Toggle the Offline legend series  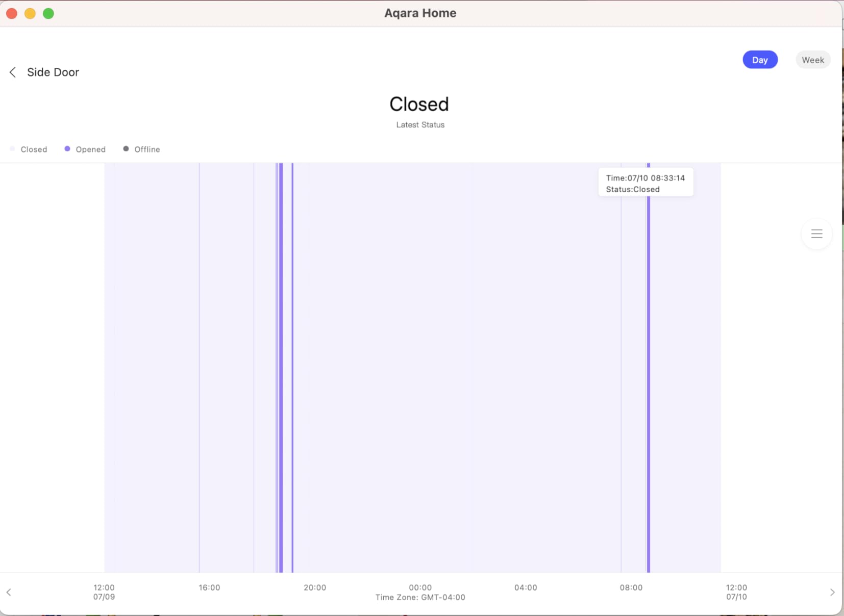pyautogui.click(x=141, y=149)
